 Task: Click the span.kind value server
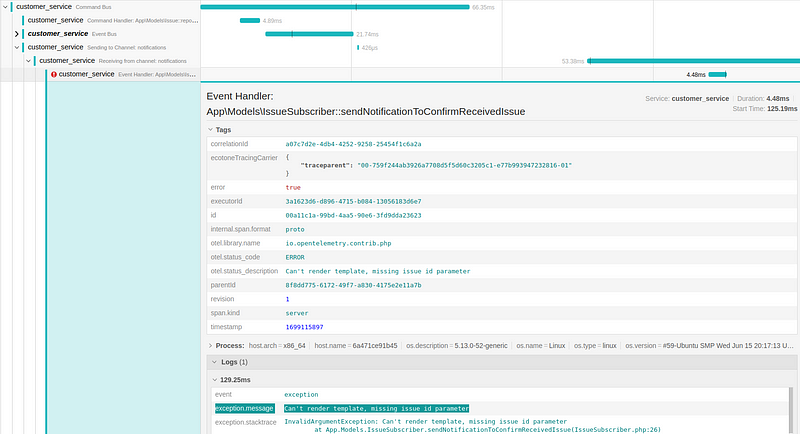point(296,313)
